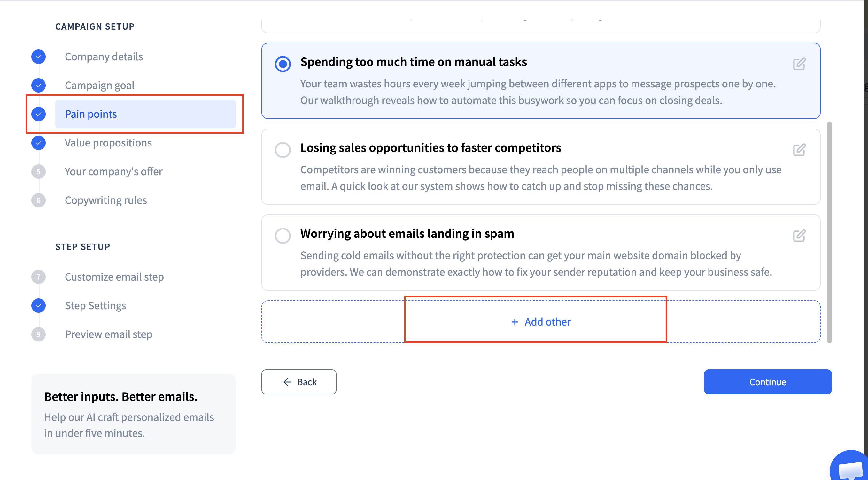Select 'Spending too much time on manual tasks' radio
868x480 pixels.
pos(283,64)
